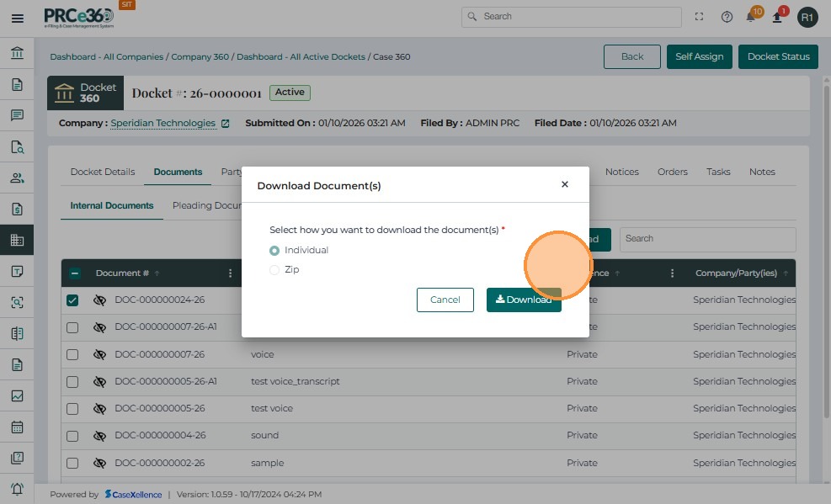This screenshot has height=504, width=831.
Task: Open the hamburger navigation menu
Action: click(17, 19)
